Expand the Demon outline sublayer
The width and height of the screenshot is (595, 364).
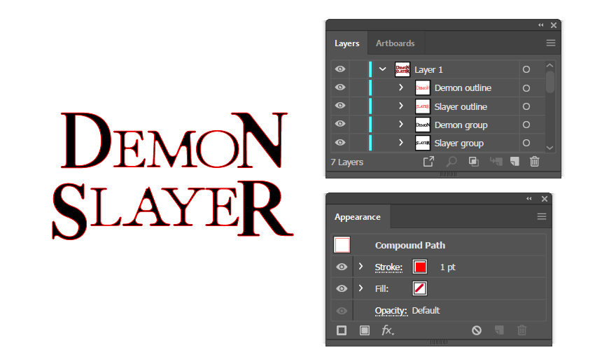pos(400,87)
